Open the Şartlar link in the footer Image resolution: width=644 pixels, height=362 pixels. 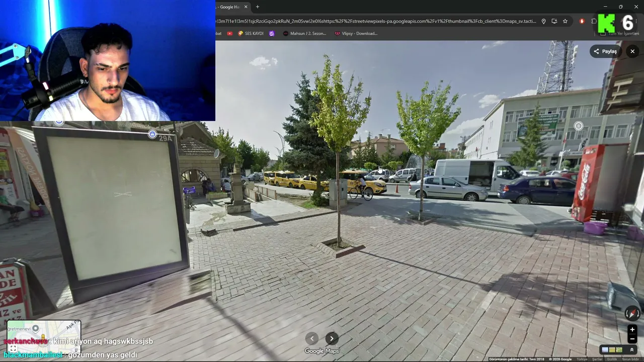(597, 359)
